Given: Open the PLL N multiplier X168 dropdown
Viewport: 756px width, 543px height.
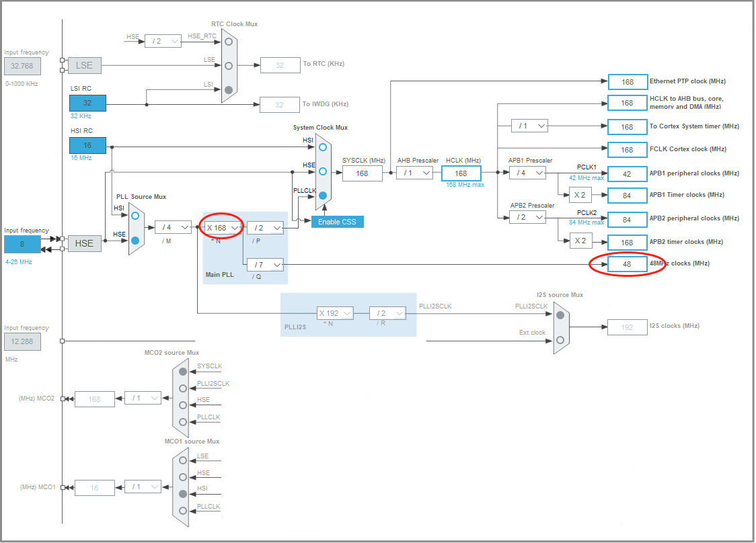Looking at the screenshot, I should 222,227.
